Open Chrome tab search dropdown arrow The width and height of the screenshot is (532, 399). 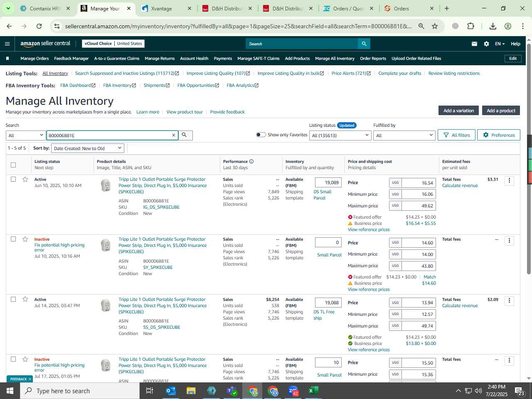click(x=8, y=8)
